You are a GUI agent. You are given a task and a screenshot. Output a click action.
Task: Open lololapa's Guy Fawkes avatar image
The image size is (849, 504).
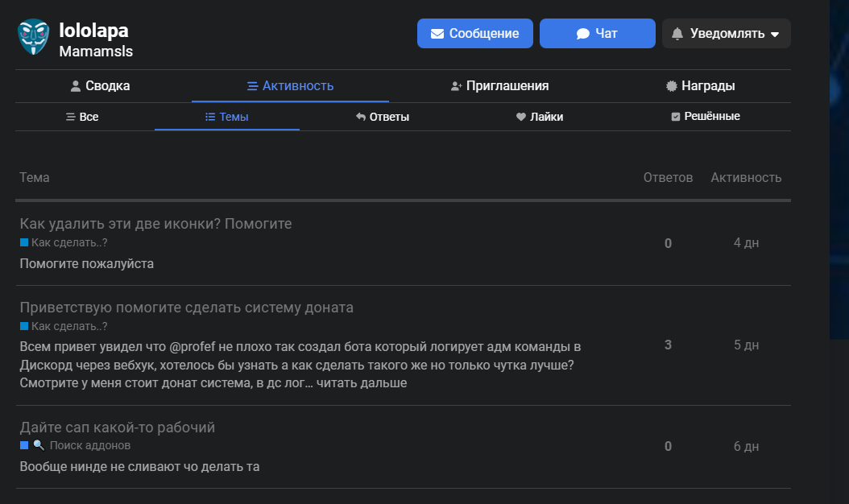point(33,37)
